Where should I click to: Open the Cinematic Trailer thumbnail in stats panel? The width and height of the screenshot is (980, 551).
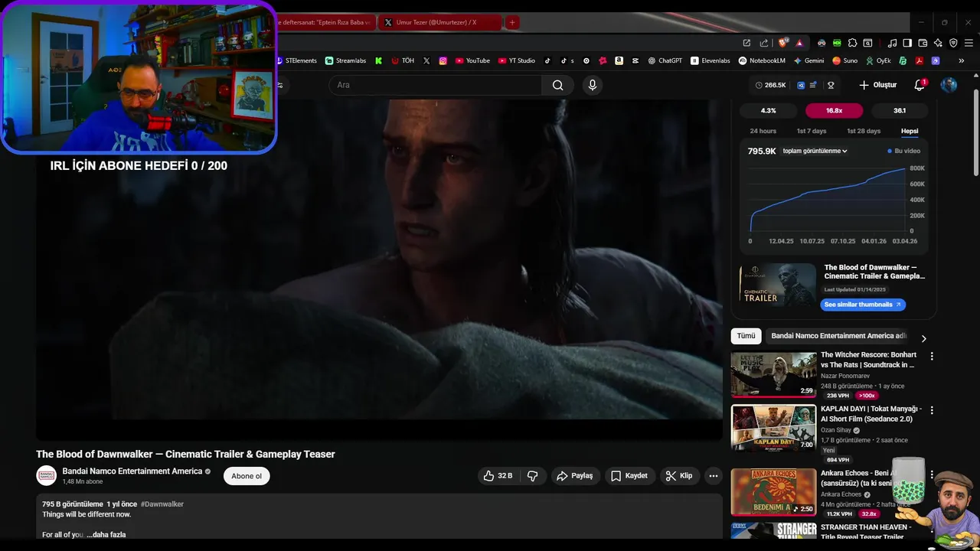778,285
